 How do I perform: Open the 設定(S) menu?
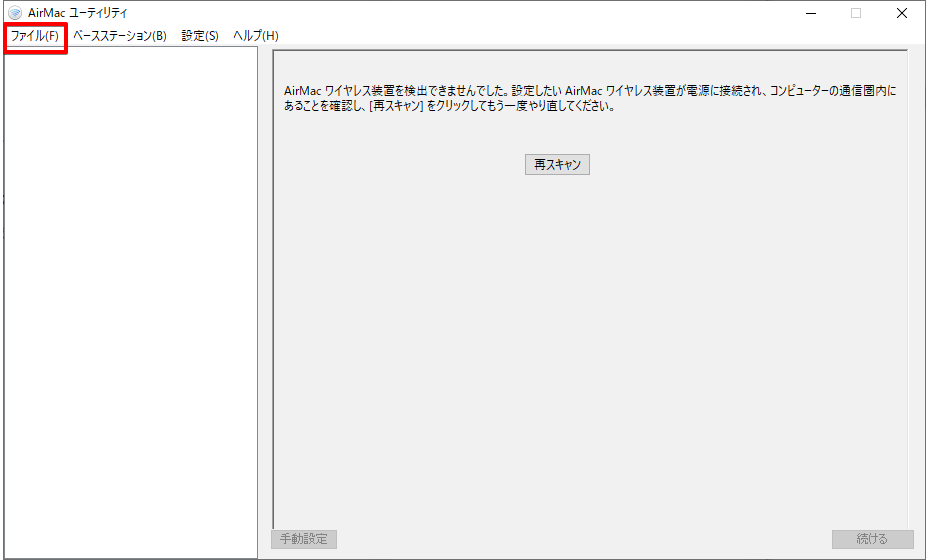200,36
